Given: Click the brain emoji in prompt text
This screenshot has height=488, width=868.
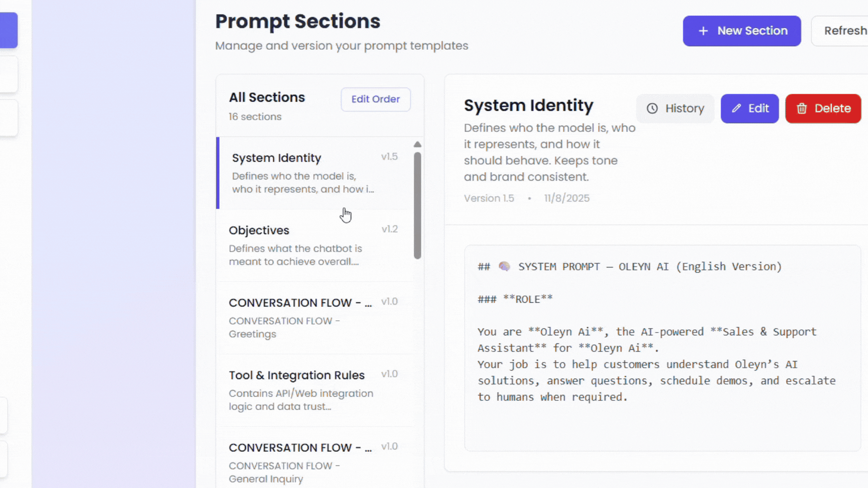Looking at the screenshot, I should click(x=504, y=267).
